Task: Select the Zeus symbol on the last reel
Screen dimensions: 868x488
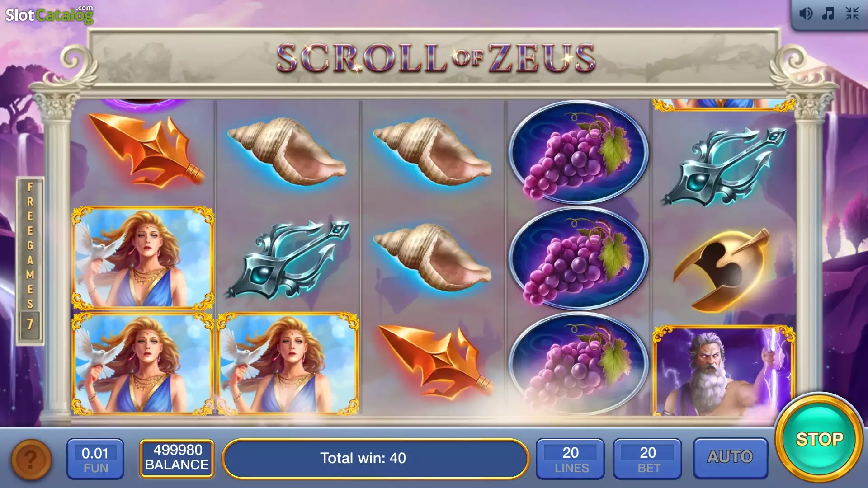Action: pos(723,371)
